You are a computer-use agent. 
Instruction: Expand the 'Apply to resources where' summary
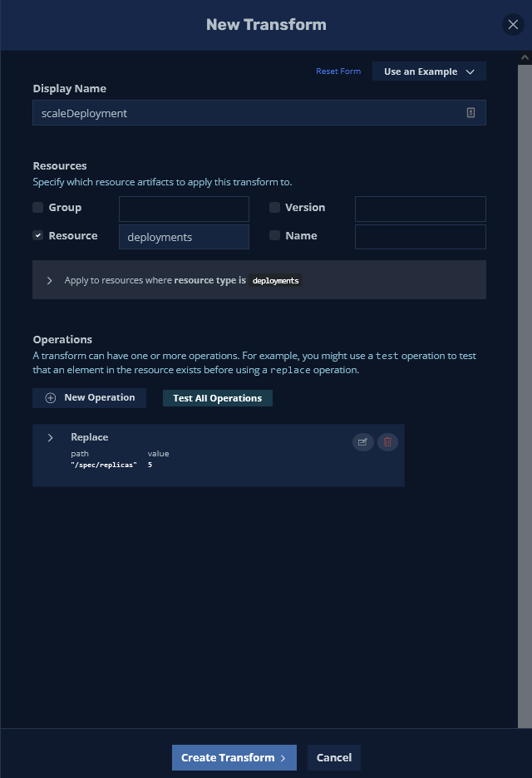point(49,281)
